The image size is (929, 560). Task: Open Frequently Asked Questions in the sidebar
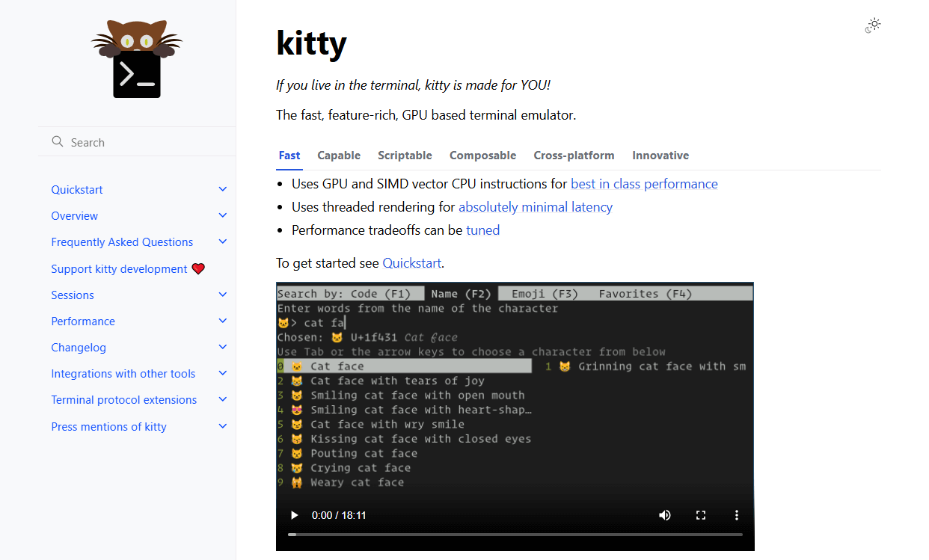tap(122, 241)
